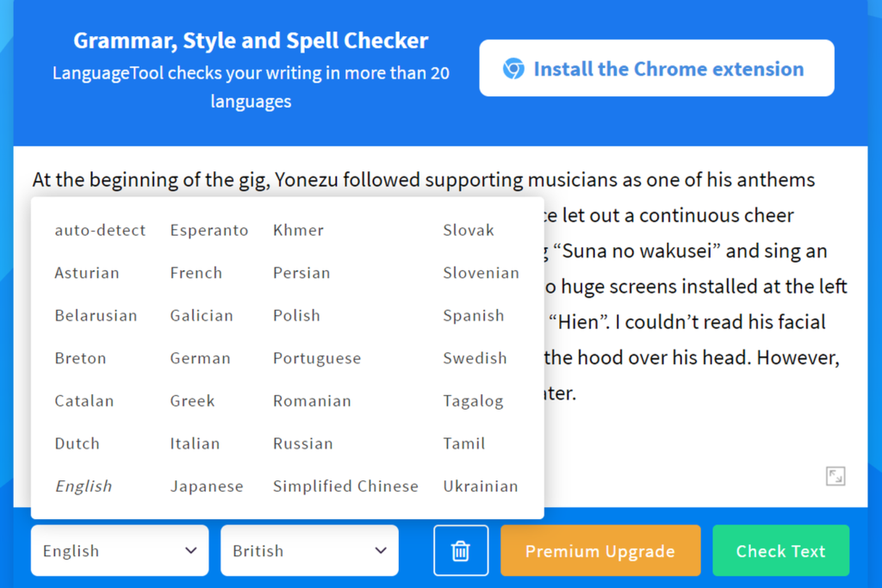
Task: Choose Persian in the language list
Action: [301, 273]
